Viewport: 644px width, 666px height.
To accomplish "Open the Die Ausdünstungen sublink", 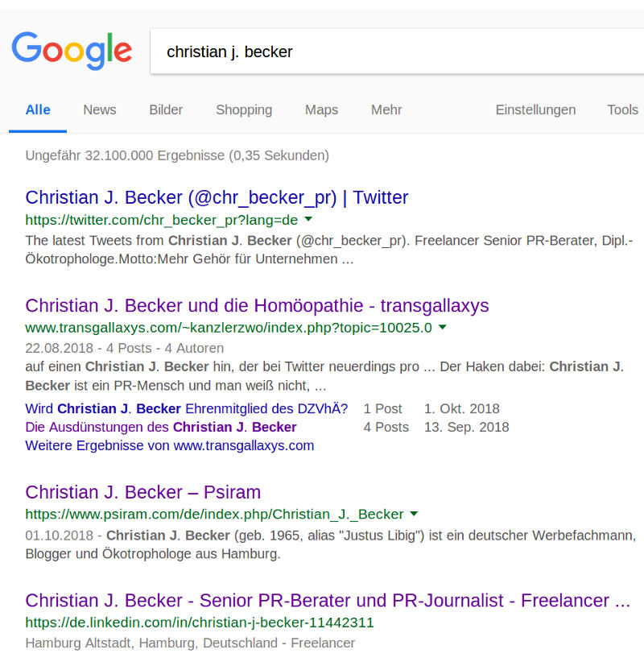I will [160, 427].
